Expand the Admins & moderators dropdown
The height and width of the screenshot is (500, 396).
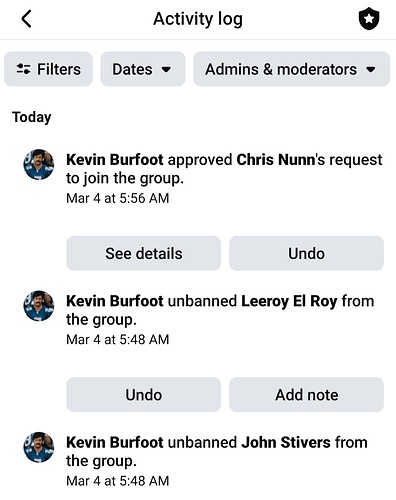(291, 69)
